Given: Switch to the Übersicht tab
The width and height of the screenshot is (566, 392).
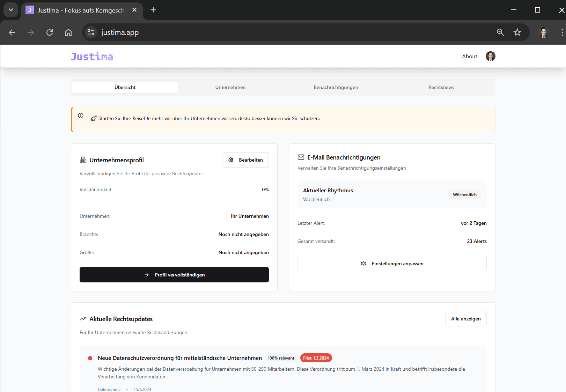Looking at the screenshot, I should pos(125,87).
